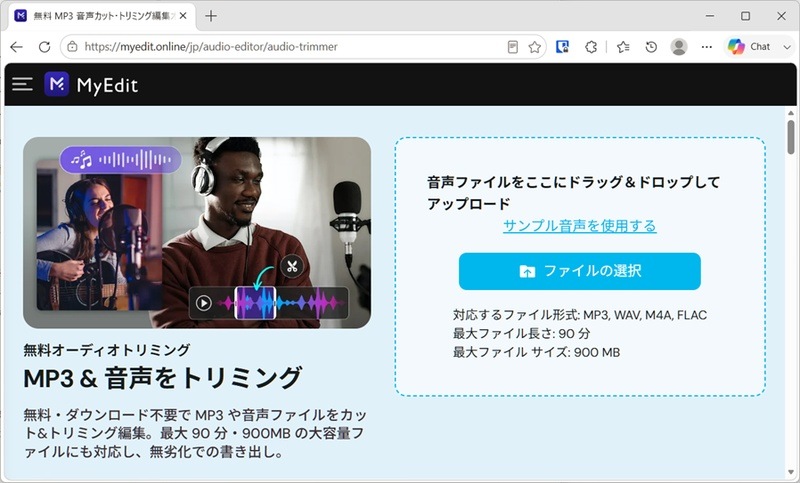800x483 pixels.
Task: Open the MyEdit hamburger menu
Action: [x=22, y=84]
